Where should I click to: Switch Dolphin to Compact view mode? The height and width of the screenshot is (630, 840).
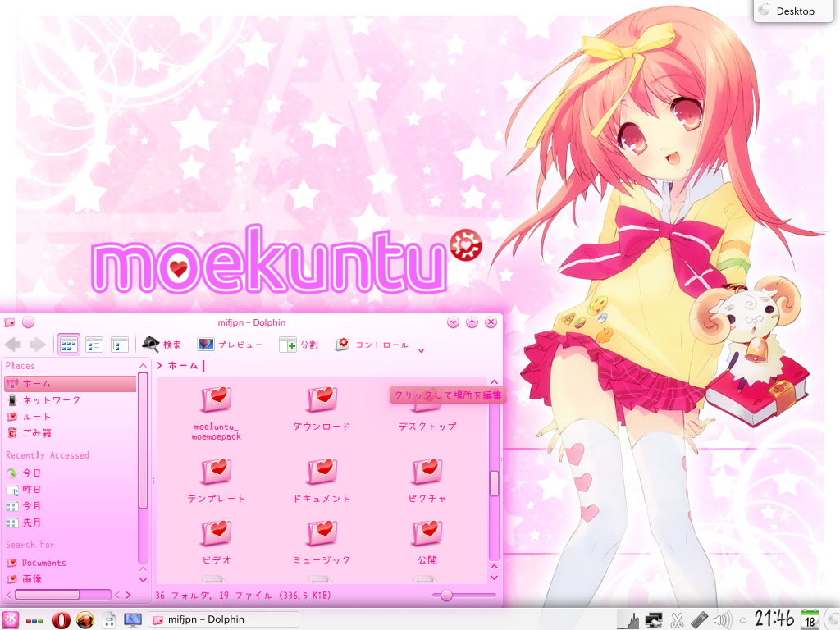(x=94, y=345)
